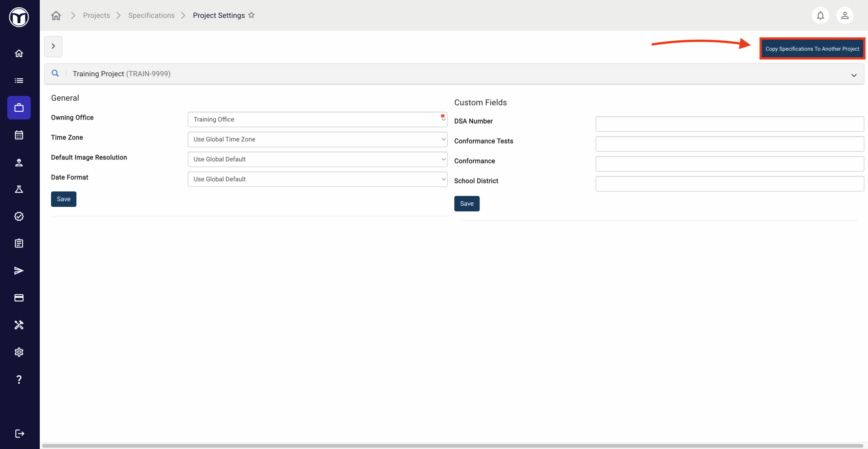This screenshot has width=868, height=449.
Task: Open the gear settings sidebar icon
Action: (19, 352)
